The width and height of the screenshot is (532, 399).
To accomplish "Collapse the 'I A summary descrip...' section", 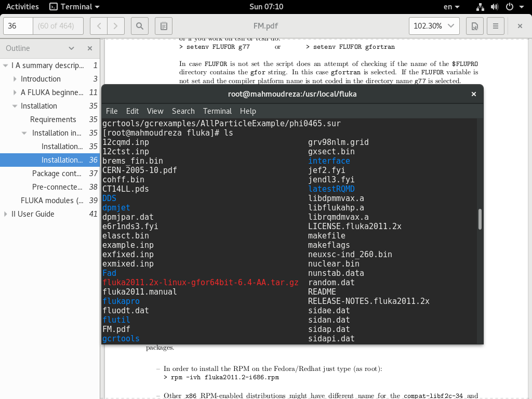I will pos(5,65).
